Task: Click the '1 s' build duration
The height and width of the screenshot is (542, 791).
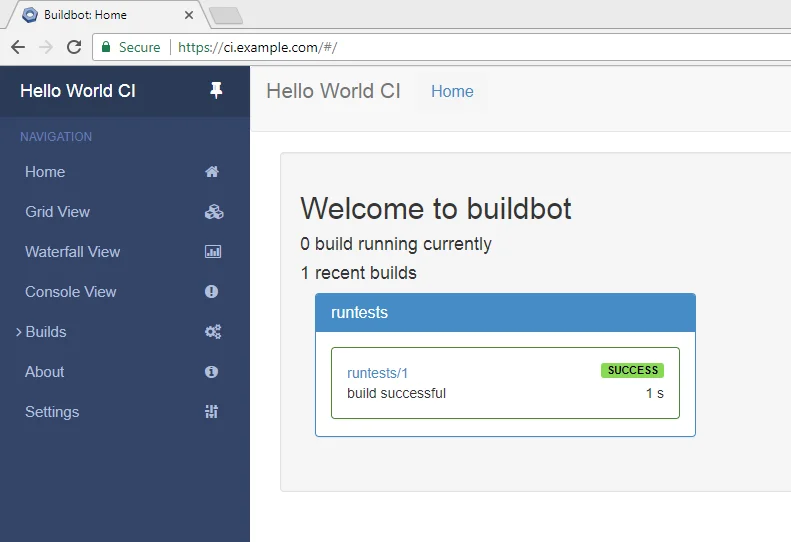Action: [x=655, y=393]
